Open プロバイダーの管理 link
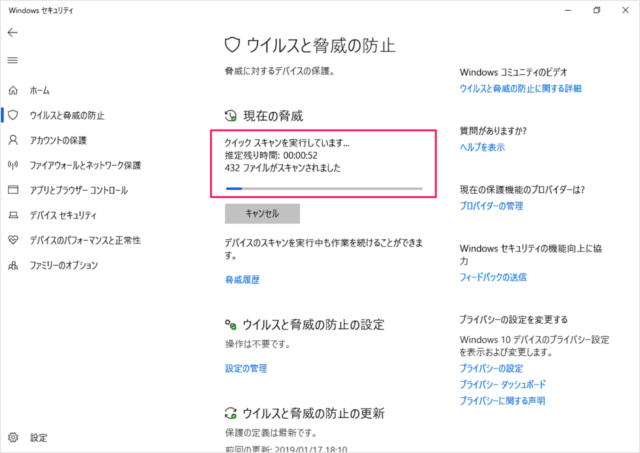Screen dimensions: 640x453 [491, 206]
